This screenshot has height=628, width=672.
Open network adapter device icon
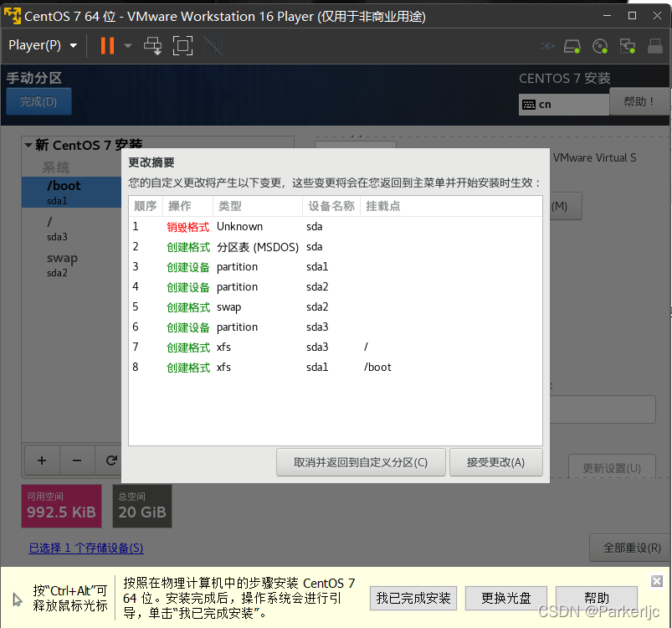pos(628,46)
